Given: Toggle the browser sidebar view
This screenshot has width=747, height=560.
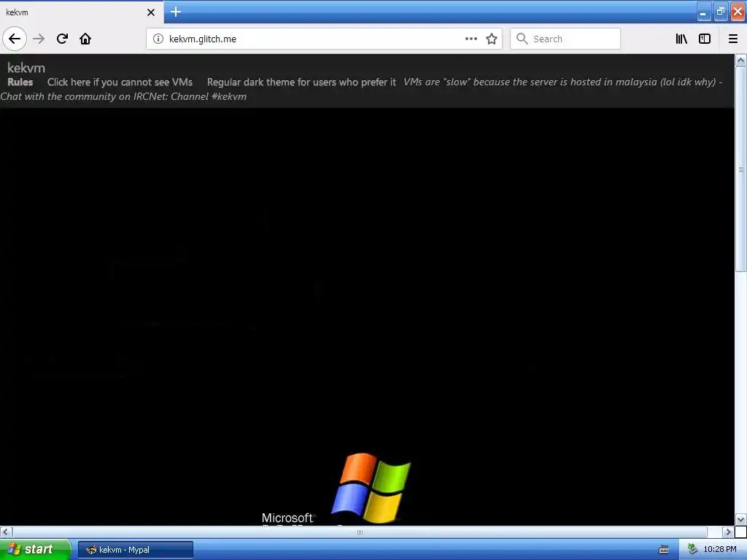Looking at the screenshot, I should [705, 39].
